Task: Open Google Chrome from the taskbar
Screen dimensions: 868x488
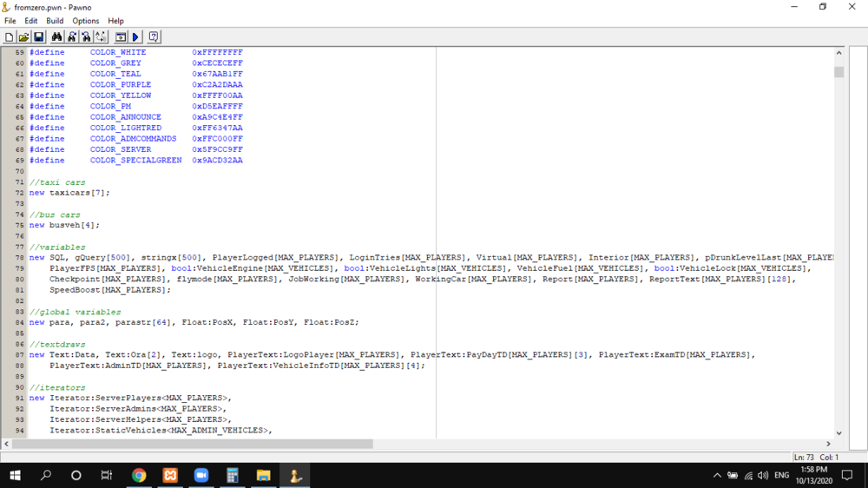Action: point(139,475)
